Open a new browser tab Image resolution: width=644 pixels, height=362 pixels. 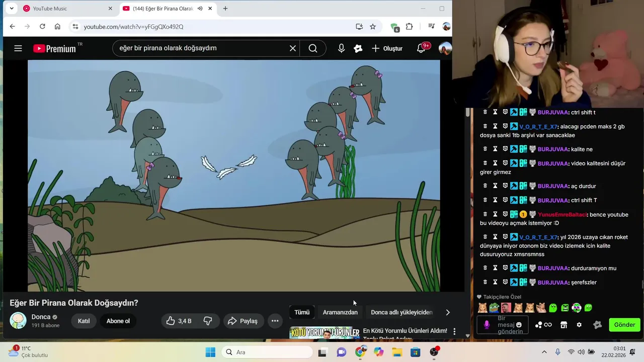pyautogui.click(x=225, y=9)
